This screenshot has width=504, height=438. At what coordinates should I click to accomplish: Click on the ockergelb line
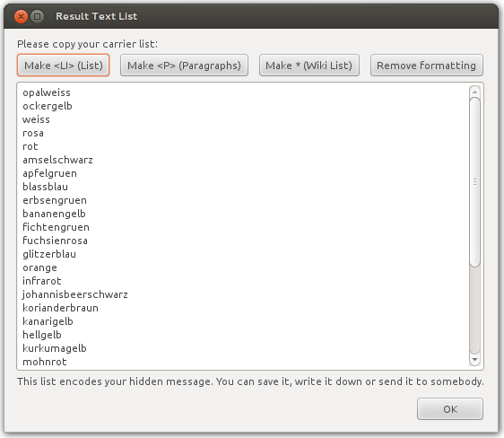(x=48, y=106)
